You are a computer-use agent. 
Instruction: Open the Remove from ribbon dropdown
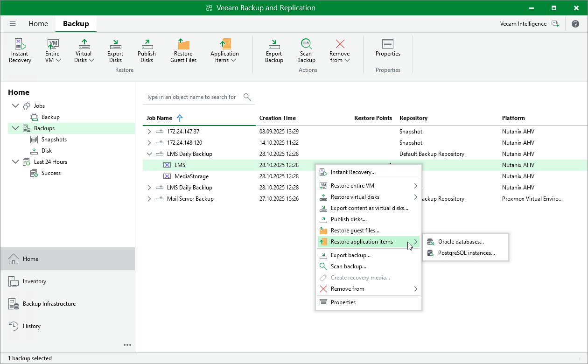(x=339, y=50)
